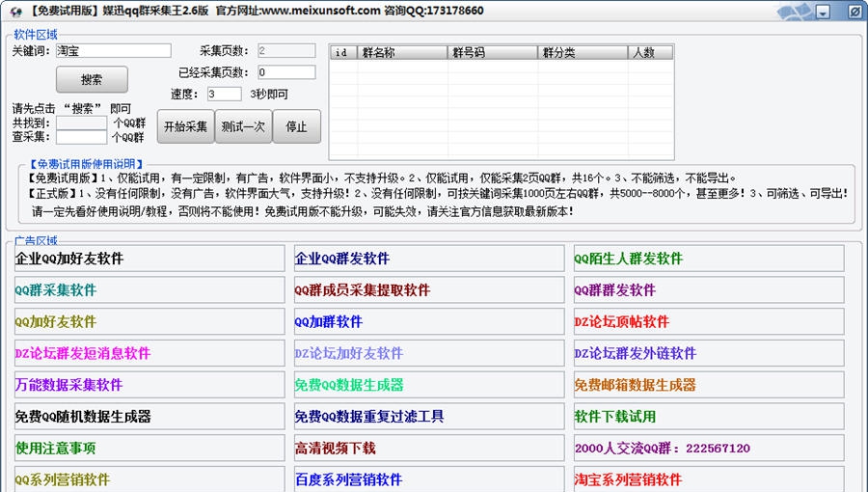Click the 人数 column header
Image resolution: width=868 pixels, height=492 pixels.
[x=650, y=52]
